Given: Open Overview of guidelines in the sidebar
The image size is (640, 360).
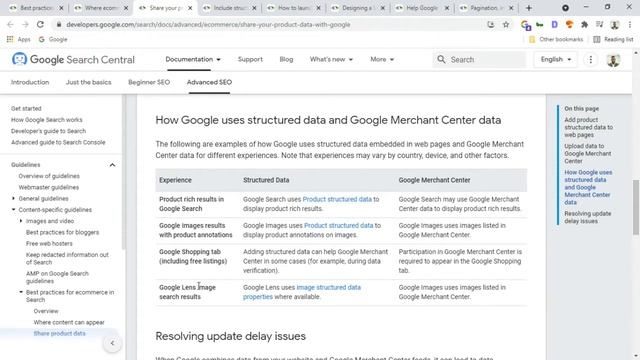Looking at the screenshot, I should [x=49, y=176].
